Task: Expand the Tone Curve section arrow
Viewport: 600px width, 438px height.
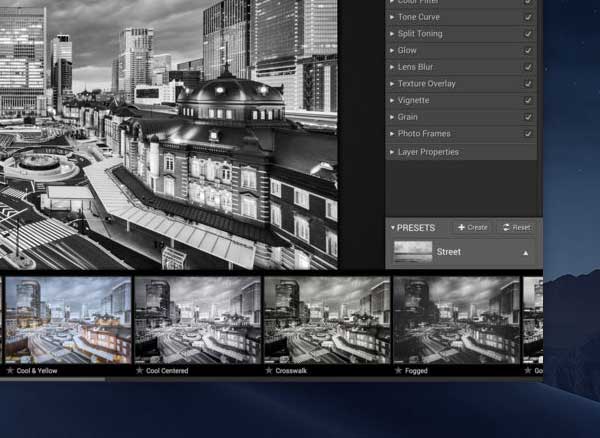Action: click(x=392, y=17)
